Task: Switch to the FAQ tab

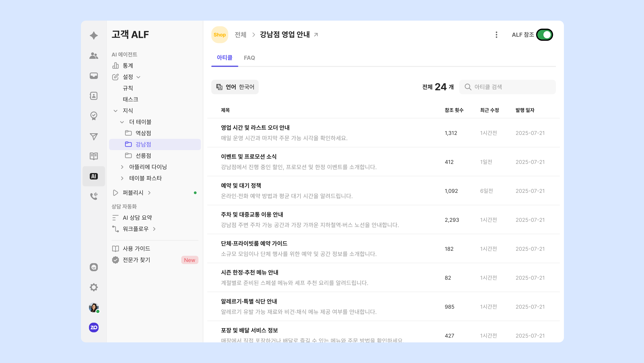Action: [249, 58]
